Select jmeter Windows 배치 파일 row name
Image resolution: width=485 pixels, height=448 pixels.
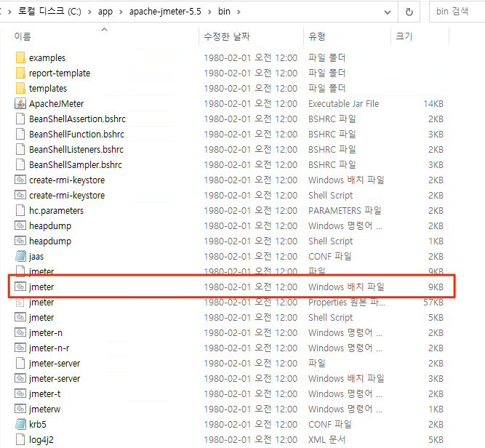(41, 287)
